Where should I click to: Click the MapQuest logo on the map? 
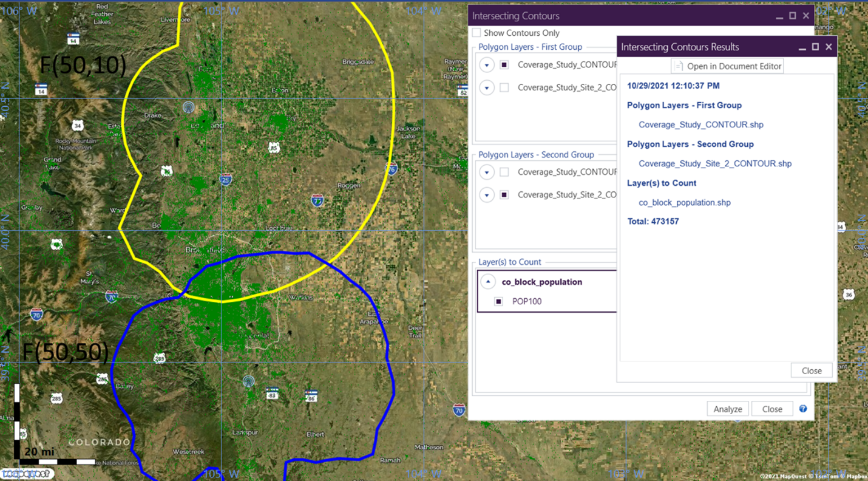coord(27,473)
